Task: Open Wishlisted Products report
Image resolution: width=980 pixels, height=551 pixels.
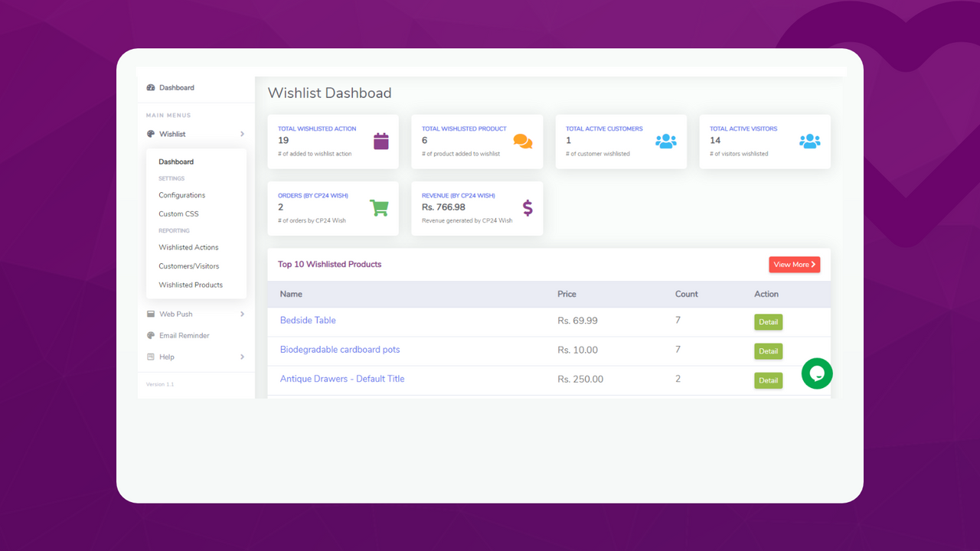Action: pos(191,285)
